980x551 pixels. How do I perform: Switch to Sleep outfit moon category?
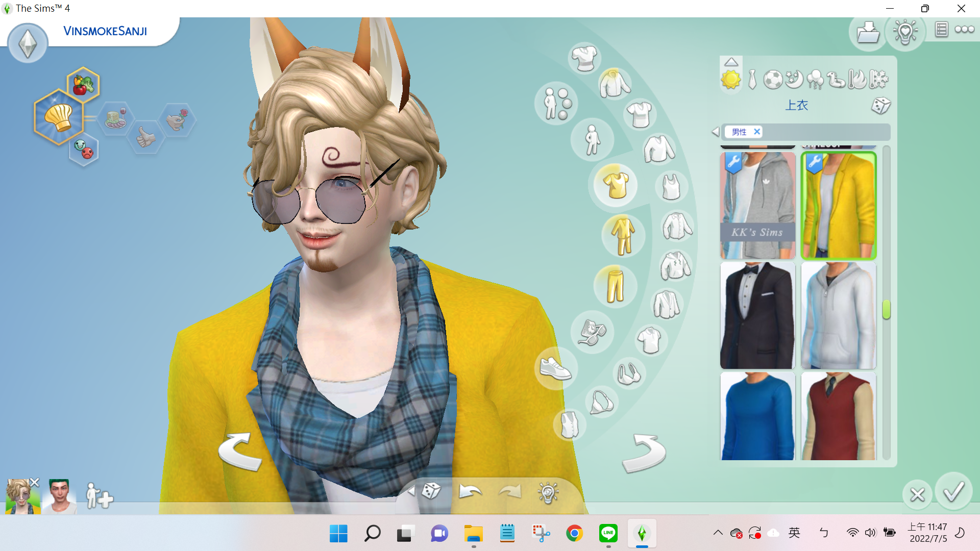tap(794, 80)
